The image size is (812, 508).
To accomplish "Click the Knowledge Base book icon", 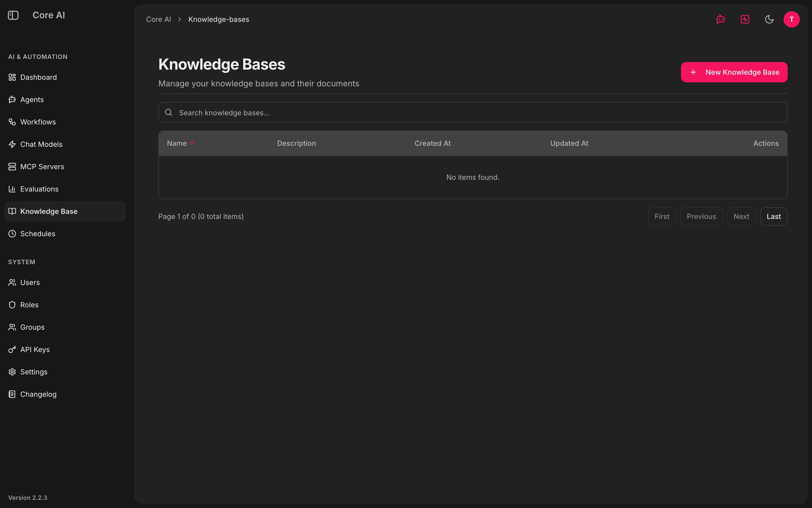I will pyautogui.click(x=12, y=211).
